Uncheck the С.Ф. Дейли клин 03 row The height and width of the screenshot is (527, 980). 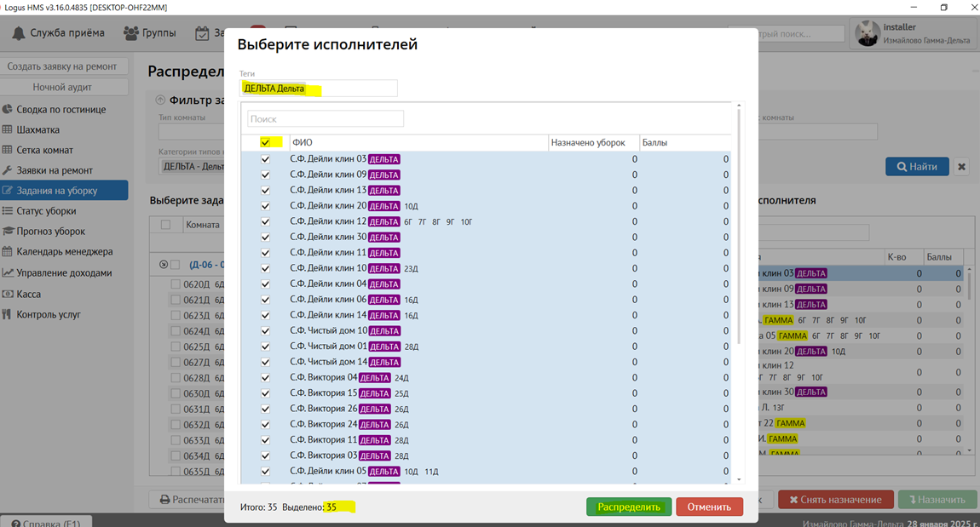click(x=265, y=159)
